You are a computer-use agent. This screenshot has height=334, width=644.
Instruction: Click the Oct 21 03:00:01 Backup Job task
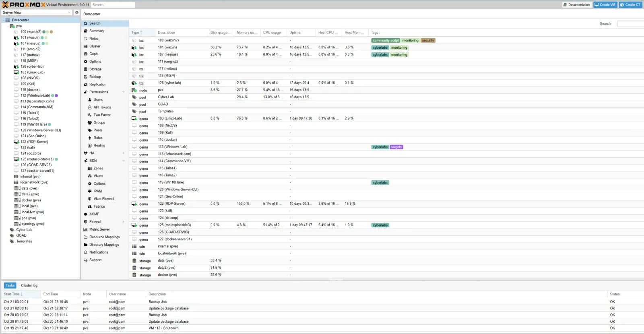(x=322, y=301)
